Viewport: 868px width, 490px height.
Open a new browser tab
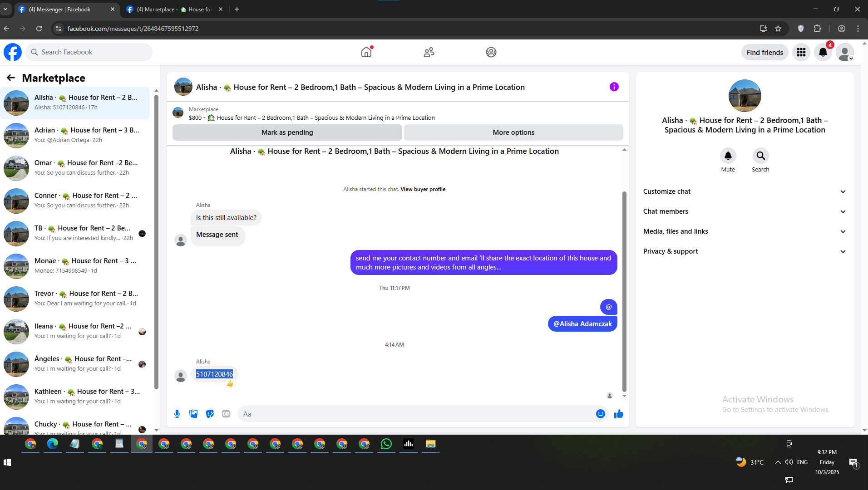[237, 9]
